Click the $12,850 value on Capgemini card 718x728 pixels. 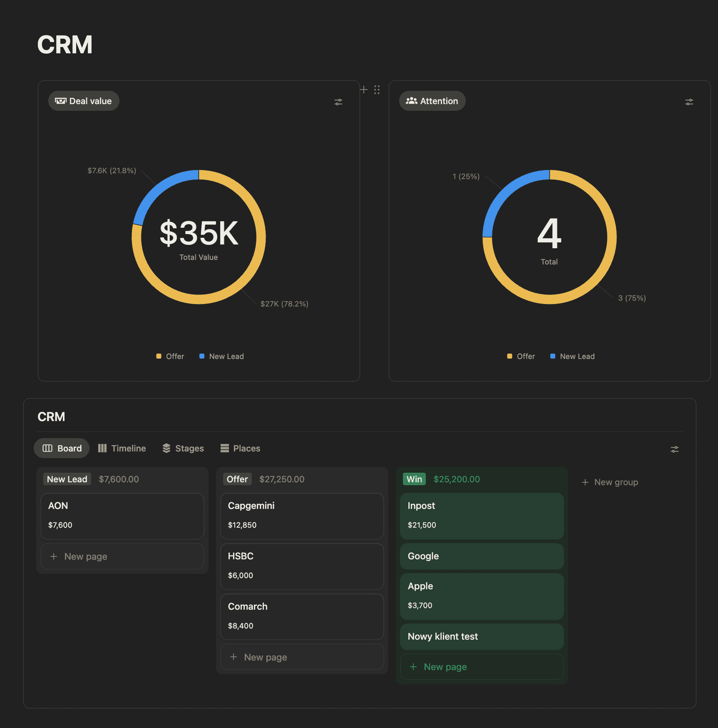[242, 525]
